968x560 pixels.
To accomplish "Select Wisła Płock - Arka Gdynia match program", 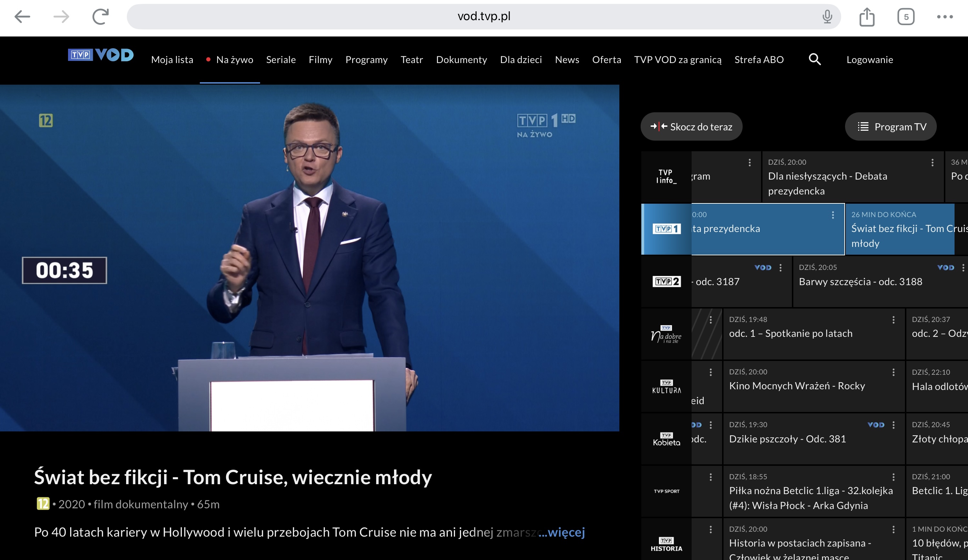I will tap(814, 491).
